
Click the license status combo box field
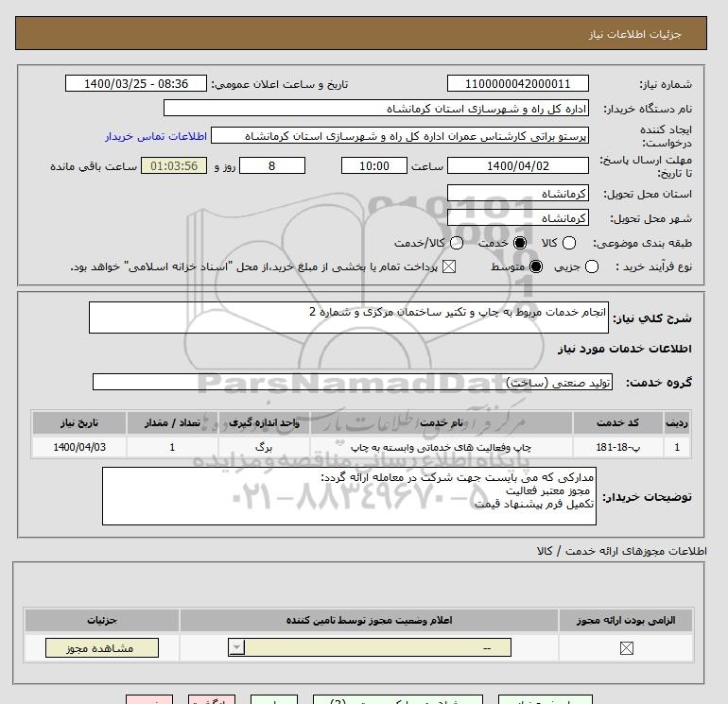[x=370, y=647]
